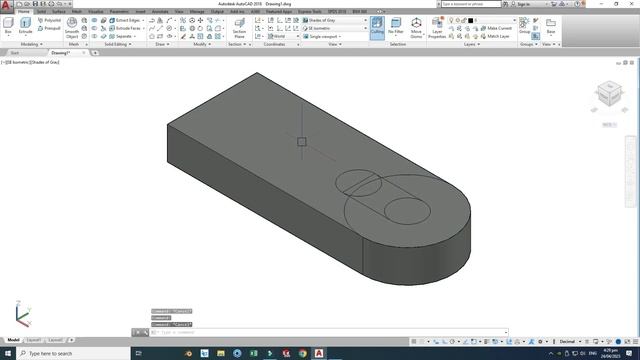The width and height of the screenshot is (640, 360).
Task: Open the World UCS dropdown
Action: [283, 36]
